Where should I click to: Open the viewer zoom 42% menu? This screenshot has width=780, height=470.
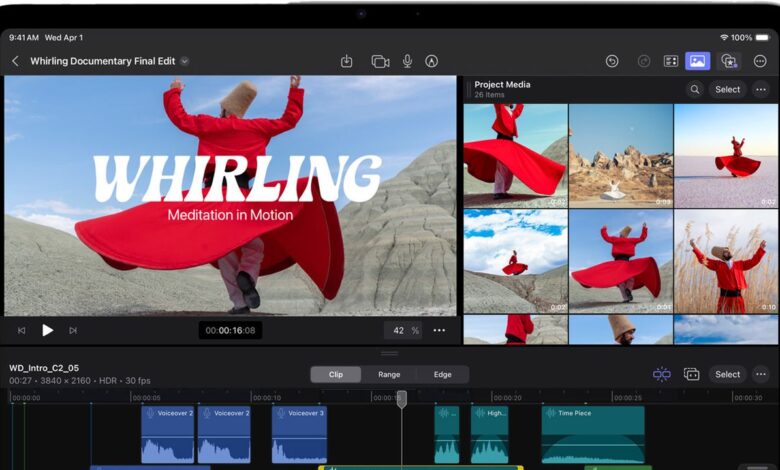[x=402, y=330]
